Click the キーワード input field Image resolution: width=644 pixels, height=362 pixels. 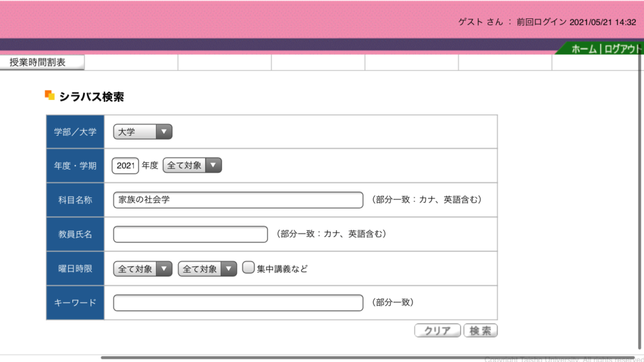pyautogui.click(x=238, y=303)
